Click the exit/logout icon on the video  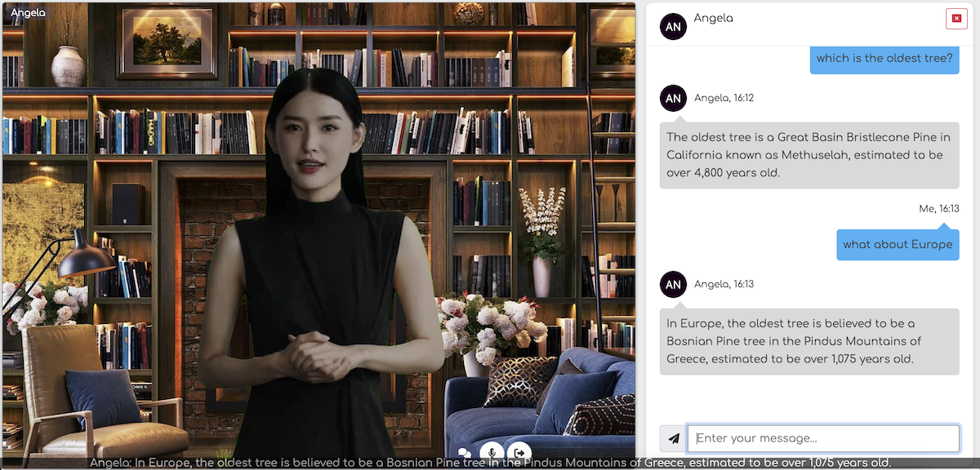(519, 452)
